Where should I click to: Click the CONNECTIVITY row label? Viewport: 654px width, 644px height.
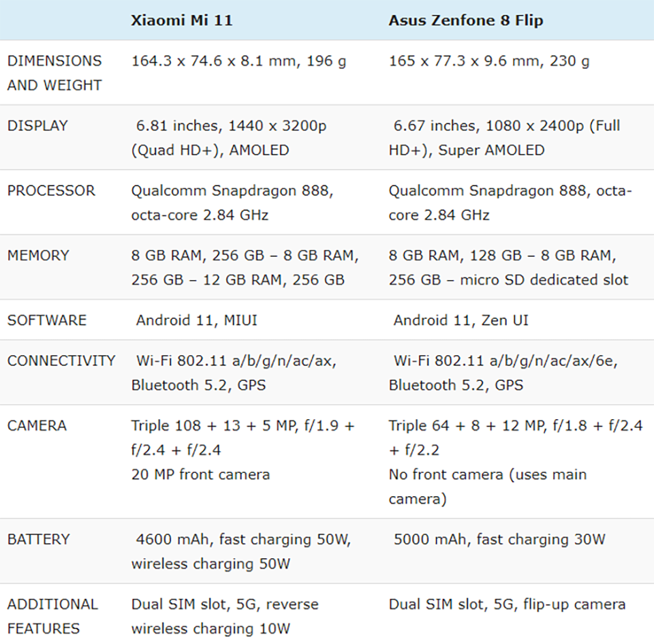[61, 361]
